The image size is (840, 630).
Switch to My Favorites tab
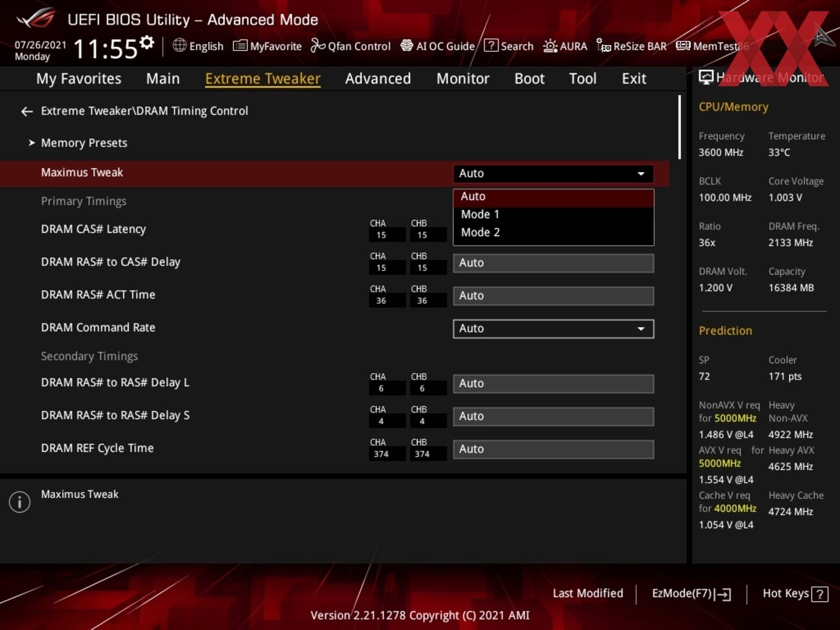pyautogui.click(x=78, y=78)
